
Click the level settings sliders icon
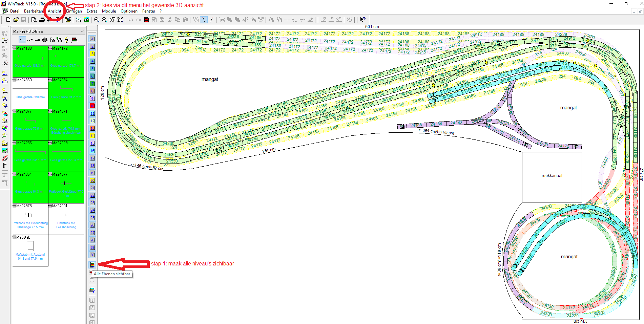pos(79,20)
